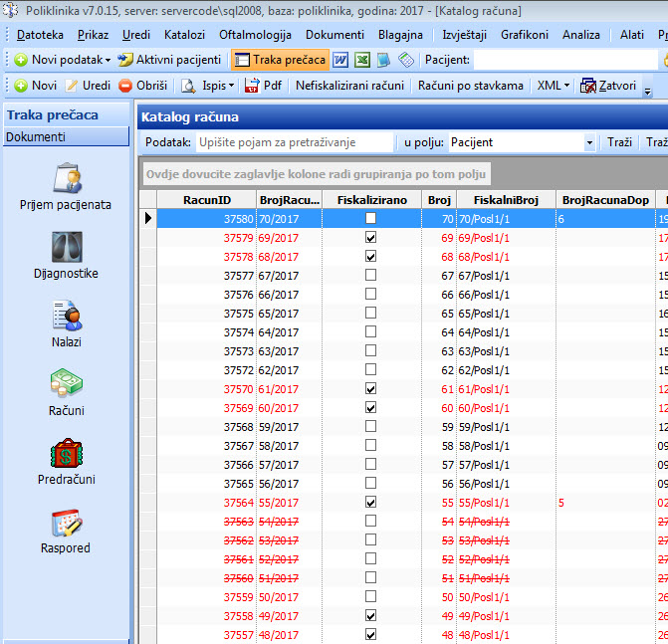Click the Word export icon in toolbar
The image size is (668, 644).
(339, 60)
